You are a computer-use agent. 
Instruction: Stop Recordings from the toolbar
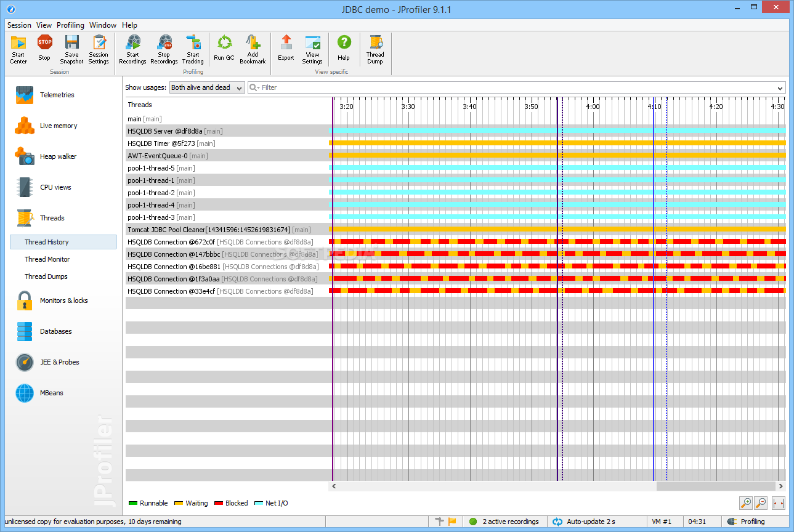164,49
